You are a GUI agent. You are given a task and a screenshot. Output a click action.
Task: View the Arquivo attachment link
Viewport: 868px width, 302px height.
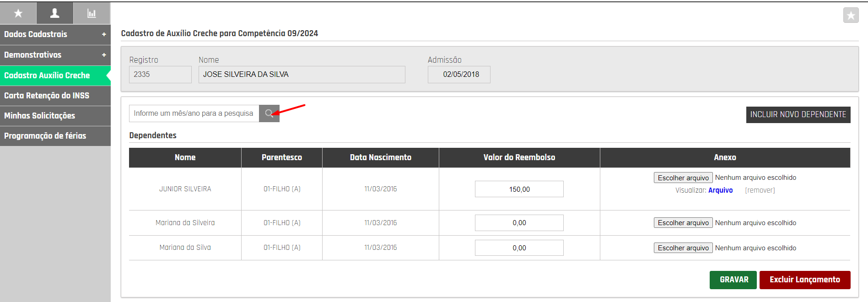tap(720, 190)
